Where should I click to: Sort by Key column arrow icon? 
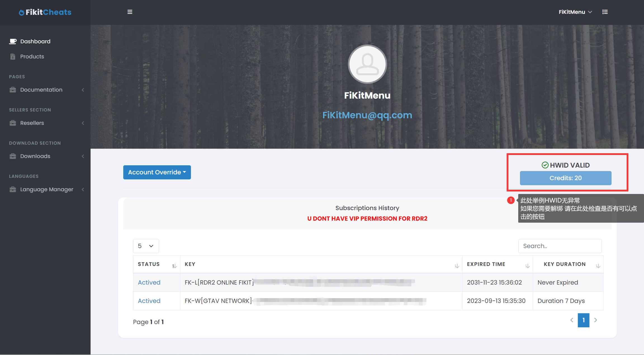pyautogui.click(x=457, y=266)
